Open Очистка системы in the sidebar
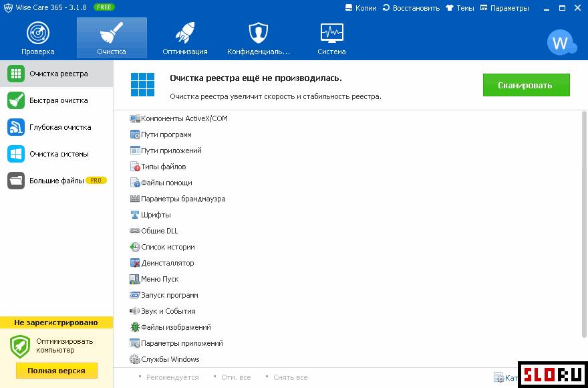 58,154
